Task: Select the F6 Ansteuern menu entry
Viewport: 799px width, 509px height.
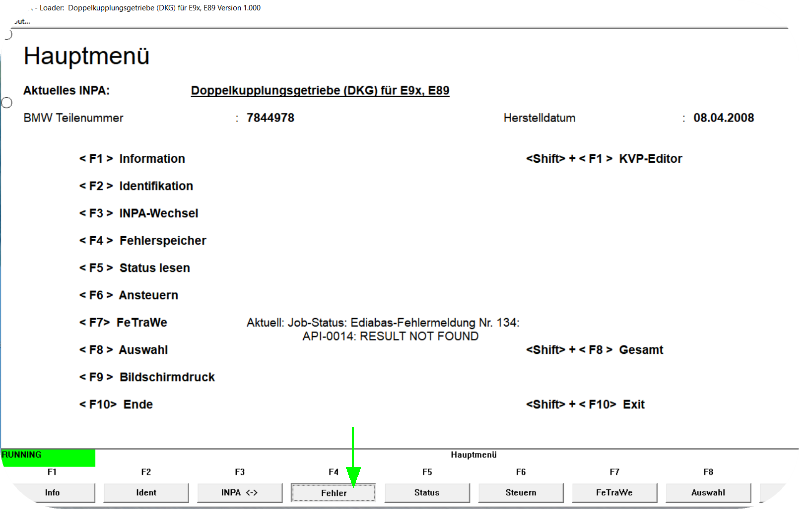Action: [x=128, y=295]
